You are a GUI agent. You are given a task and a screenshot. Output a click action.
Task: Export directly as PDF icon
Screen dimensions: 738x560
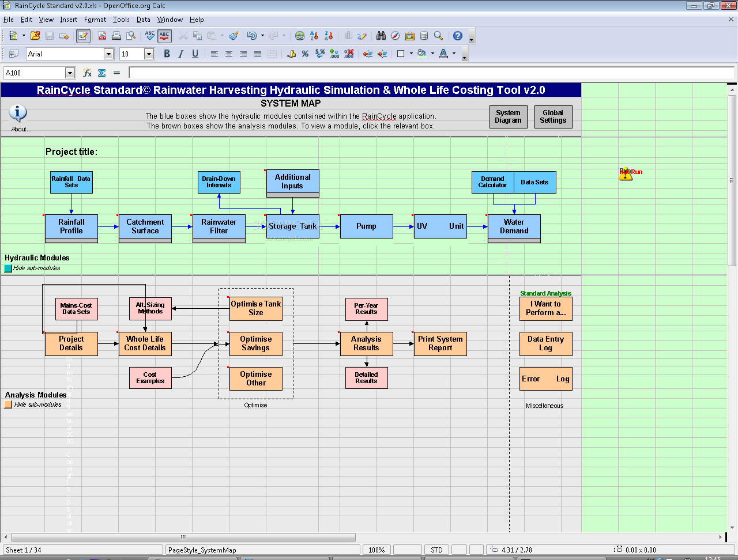[x=102, y=36]
